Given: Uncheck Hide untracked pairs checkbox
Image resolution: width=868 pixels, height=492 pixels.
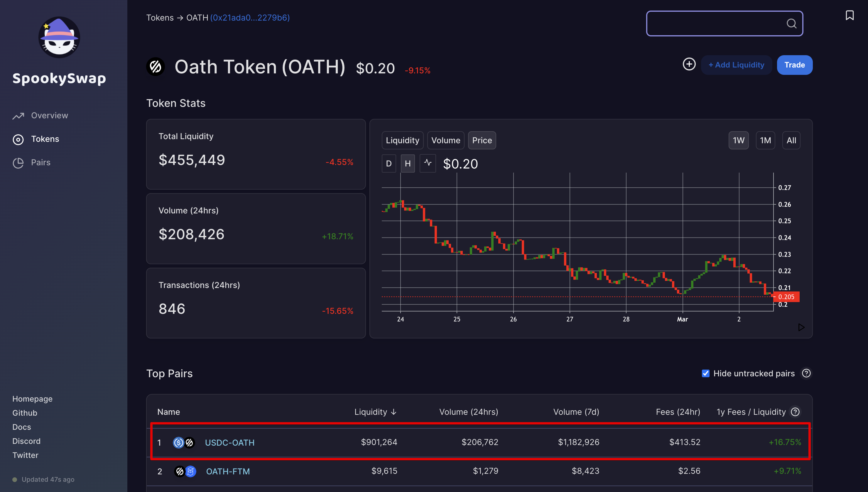Looking at the screenshot, I should click(705, 373).
